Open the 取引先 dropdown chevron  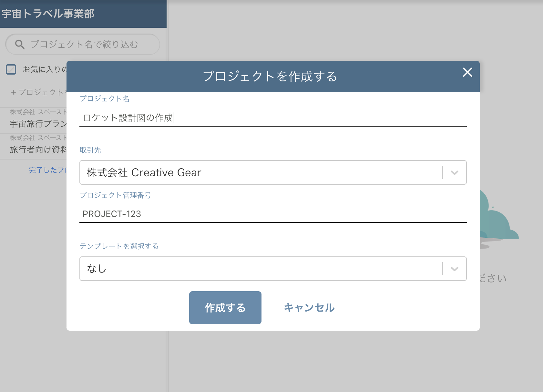click(455, 172)
